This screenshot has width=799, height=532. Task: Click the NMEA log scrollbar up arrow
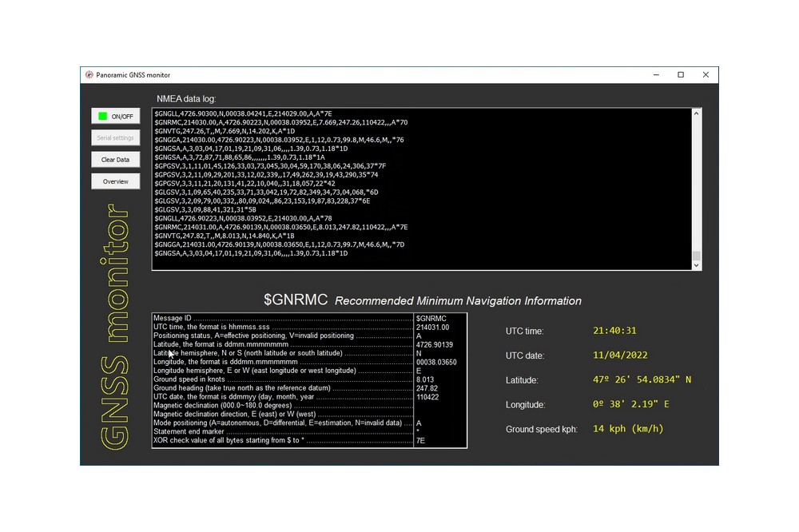696,113
